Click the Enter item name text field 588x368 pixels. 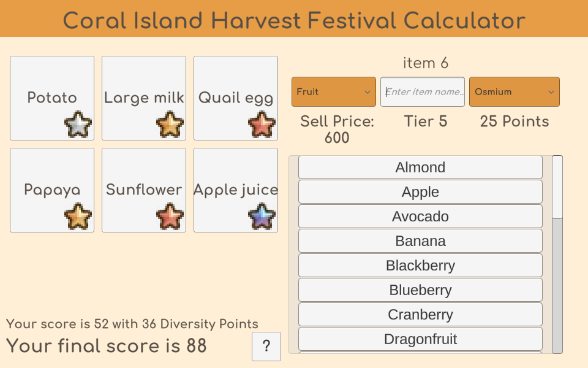pos(423,91)
